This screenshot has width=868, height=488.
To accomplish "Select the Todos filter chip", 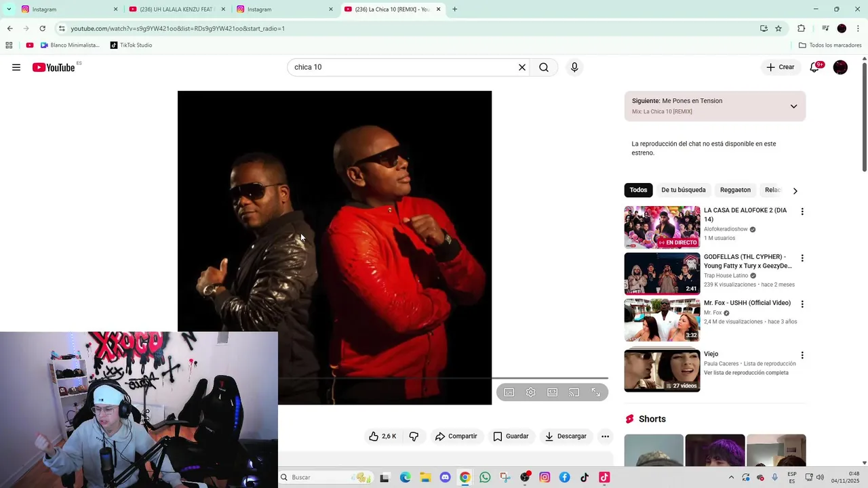I will coord(638,190).
